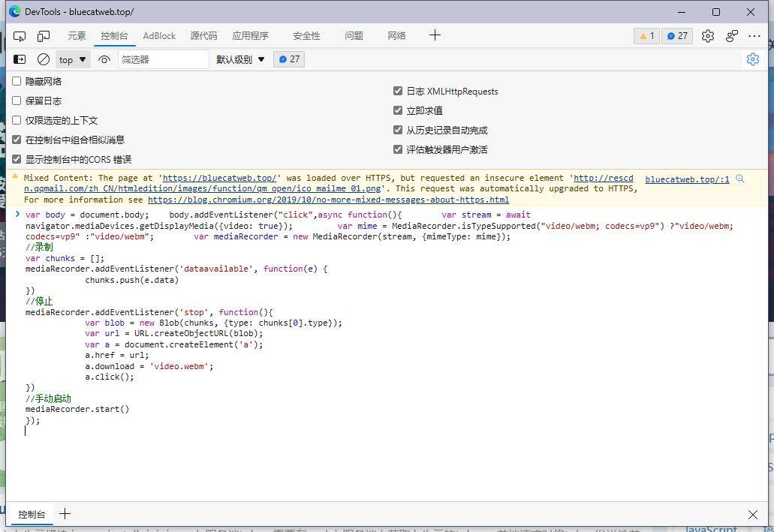This screenshot has width=774, height=532.
Task: Open console settings gear on right
Action: (x=752, y=59)
